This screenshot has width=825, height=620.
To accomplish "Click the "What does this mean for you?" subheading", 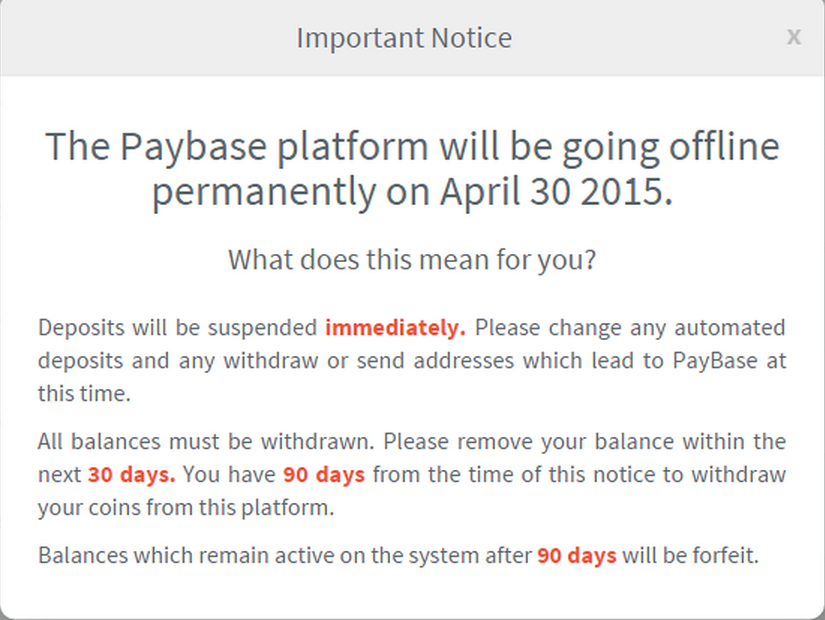I will [x=412, y=260].
